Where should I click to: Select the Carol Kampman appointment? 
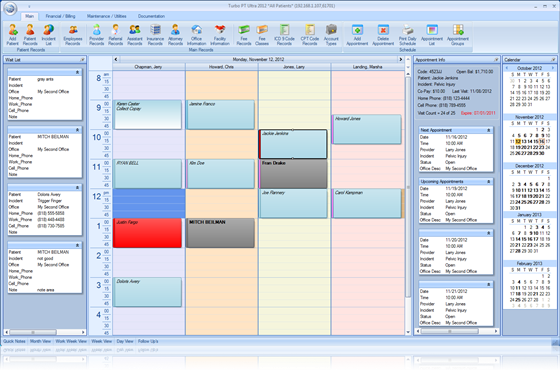pyautogui.click(x=366, y=204)
